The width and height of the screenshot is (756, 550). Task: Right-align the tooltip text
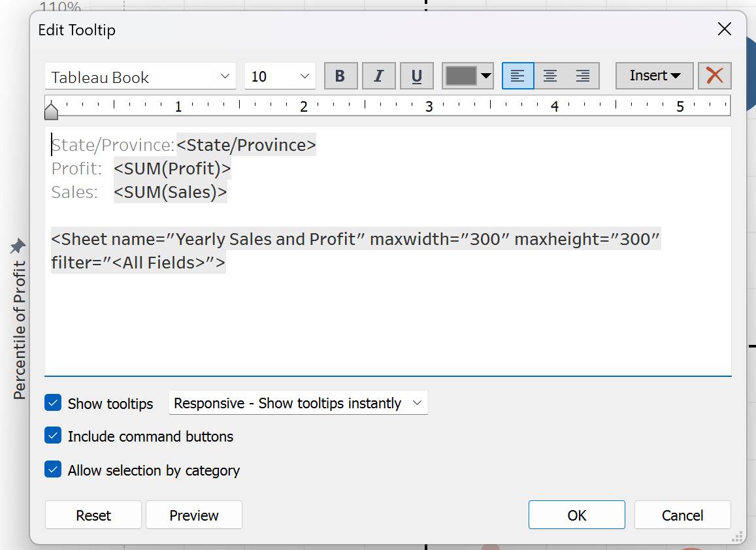(583, 76)
